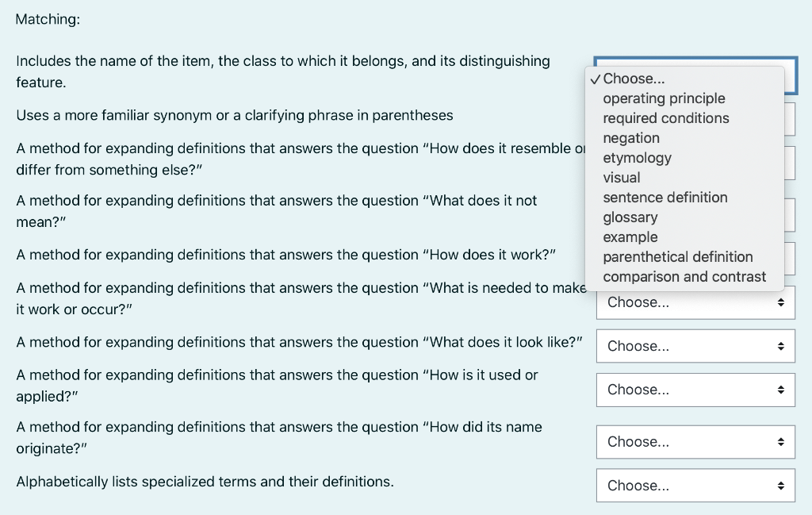Select "operating principle" from the open dropdown
This screenshot has width=812, height=515.
click(664, 98)
